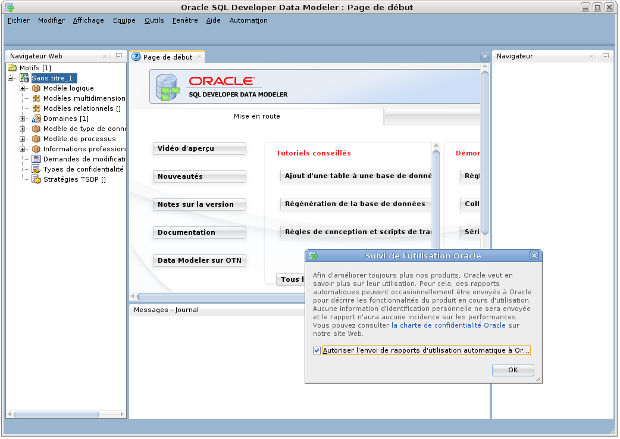The height and width of the screenshot is (439, 620).
Task: Open the Aide menu
Action: pos(213,21)
